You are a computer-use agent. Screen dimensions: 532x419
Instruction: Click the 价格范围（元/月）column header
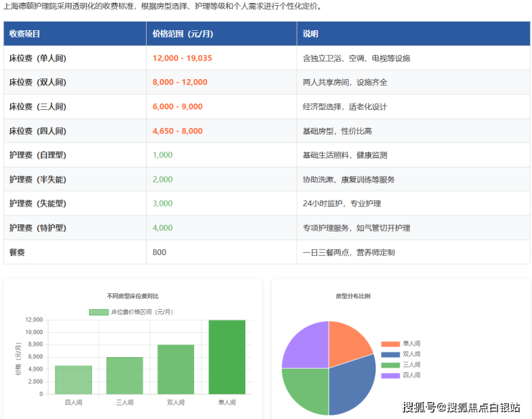(x=183, y=34)
